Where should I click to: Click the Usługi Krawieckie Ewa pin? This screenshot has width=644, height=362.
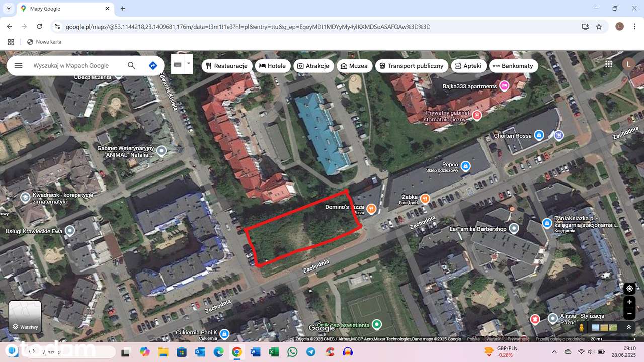70,231
